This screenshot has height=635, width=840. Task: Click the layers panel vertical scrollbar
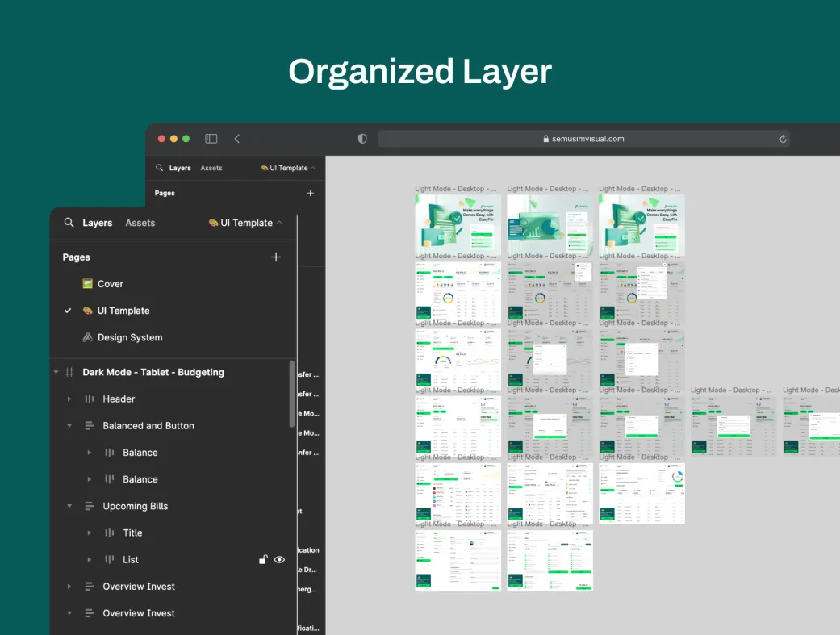pos(291,394)
